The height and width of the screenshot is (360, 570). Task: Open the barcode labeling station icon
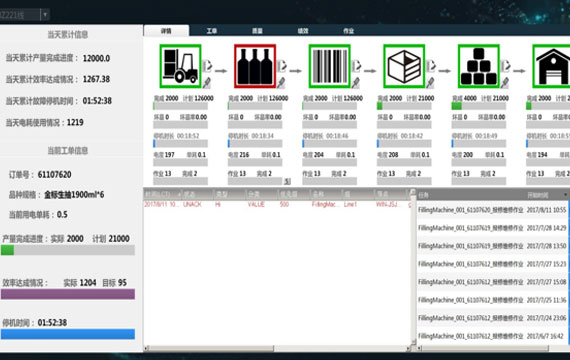tap(329, 66)
